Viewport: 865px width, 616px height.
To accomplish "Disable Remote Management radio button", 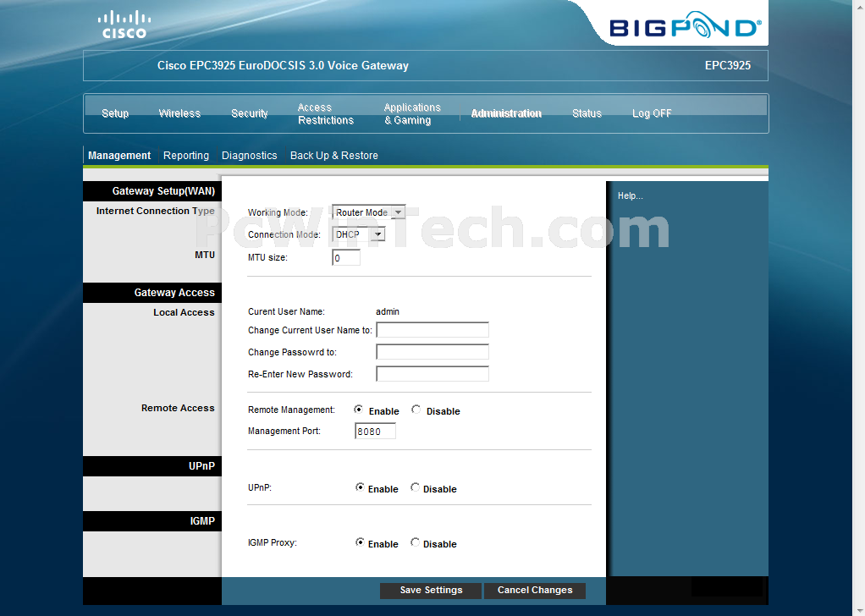I will [x=416, y=410].
